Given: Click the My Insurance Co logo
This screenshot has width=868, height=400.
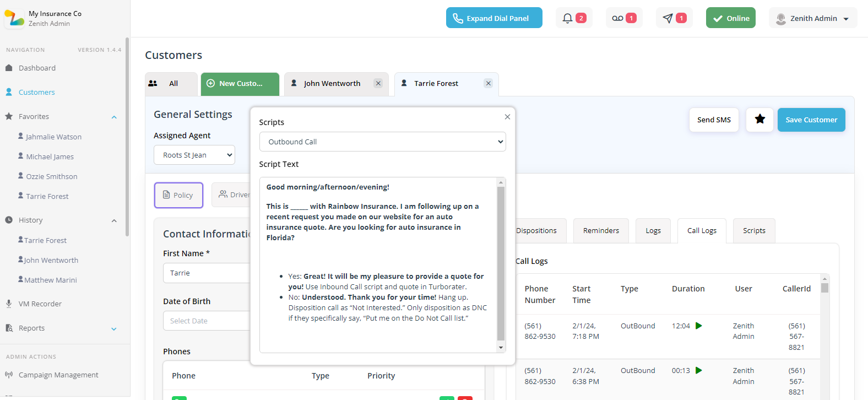Looking at the screenshot, I should point(14,18).
